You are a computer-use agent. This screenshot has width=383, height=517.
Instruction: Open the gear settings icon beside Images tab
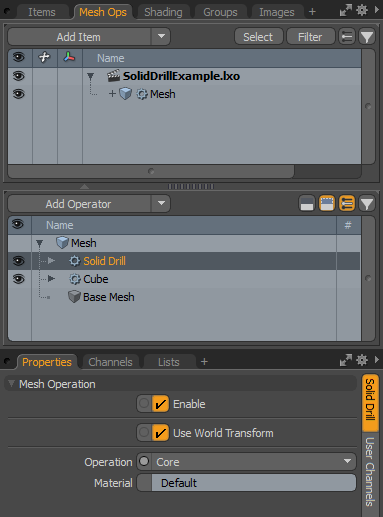[x=362, y=11]
